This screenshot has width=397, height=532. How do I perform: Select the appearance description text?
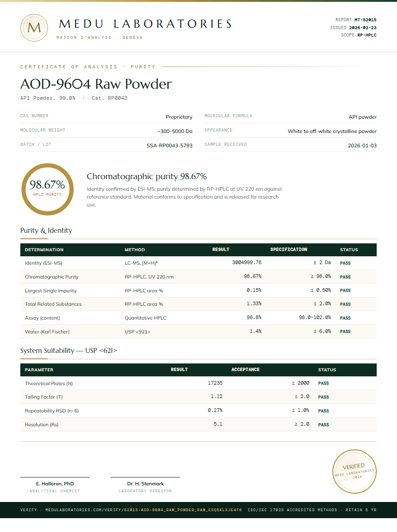pos(332,131)
